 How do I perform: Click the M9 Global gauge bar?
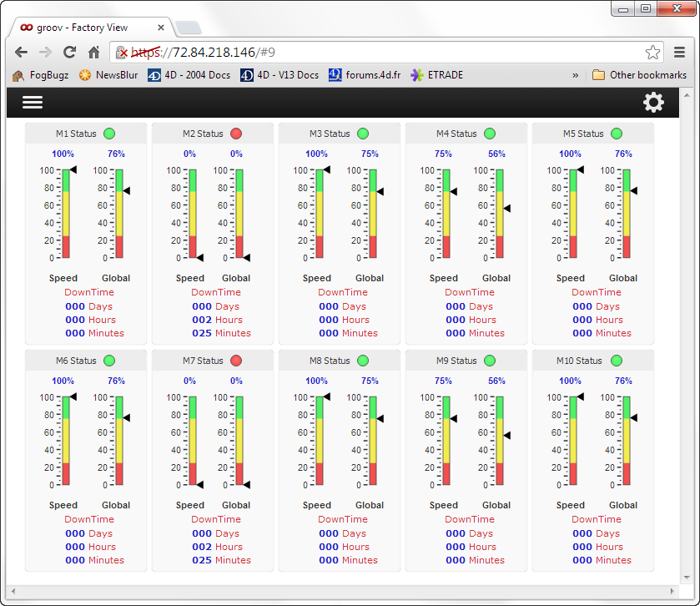tap(500, 441)
